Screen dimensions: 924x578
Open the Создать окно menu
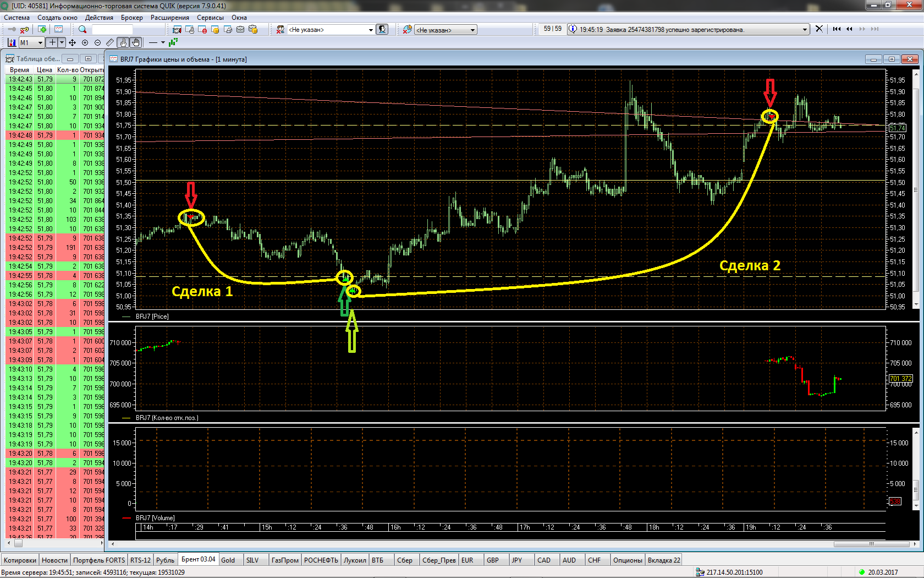[x=57, y=18]
